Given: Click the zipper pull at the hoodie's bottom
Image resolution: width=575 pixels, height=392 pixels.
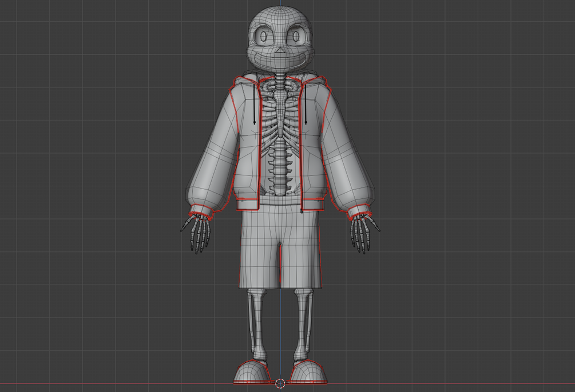Looking at the screenshot, I should pyautogui.click(x=302, y=211).
